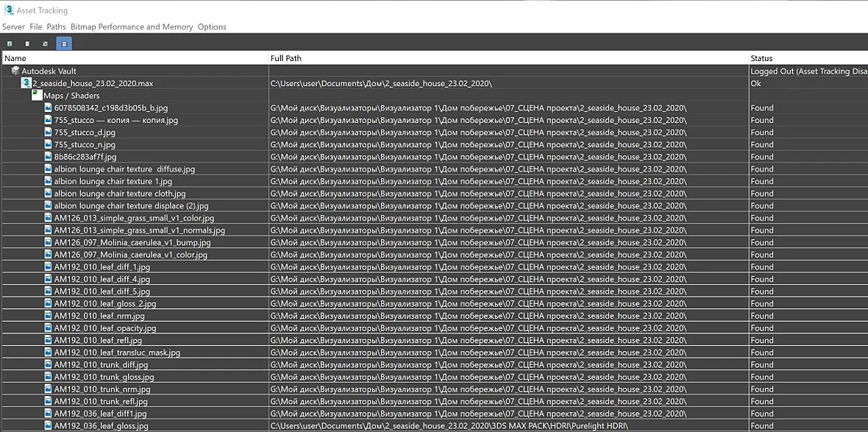868x432 pixels.
Task: Select AM192_010_leaf_nrm.jpg file name
Action: click(x=99, y=316)
